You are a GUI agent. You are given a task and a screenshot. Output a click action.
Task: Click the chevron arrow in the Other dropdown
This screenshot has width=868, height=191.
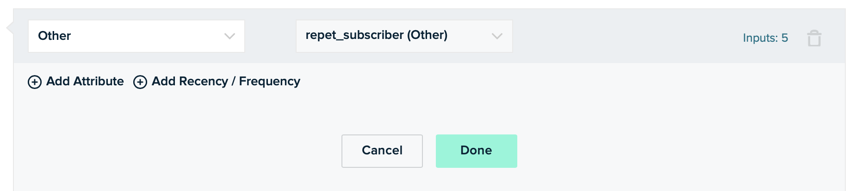pos(229,36)
